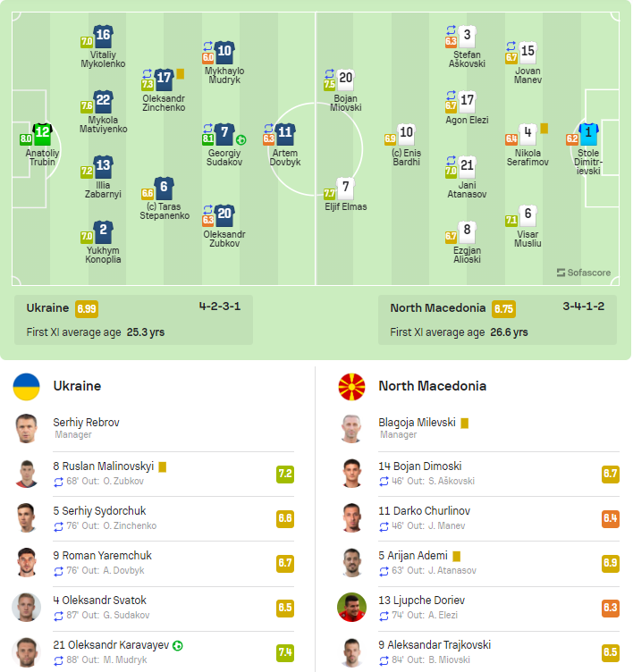
Task: Click Ljupche Doriev's player photo
Action: (351, 608)
